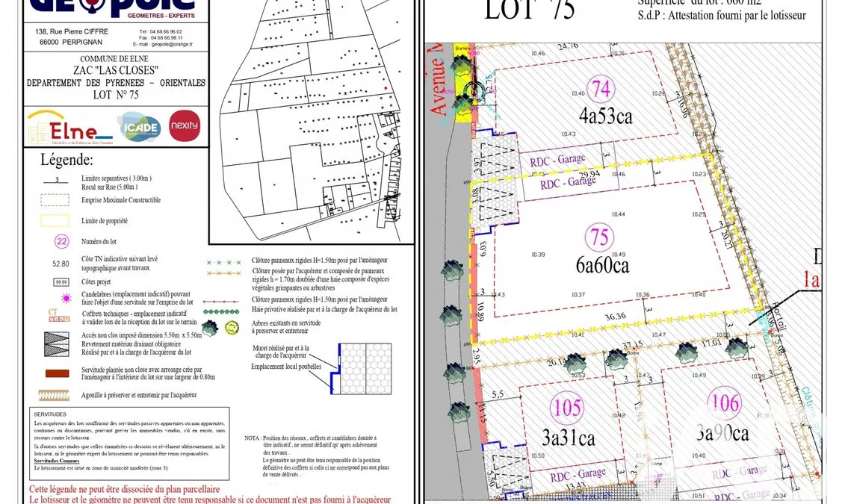845x504 pixels.
Task: Click the 99.99 côtes projet box
Action: click(61, 282)
